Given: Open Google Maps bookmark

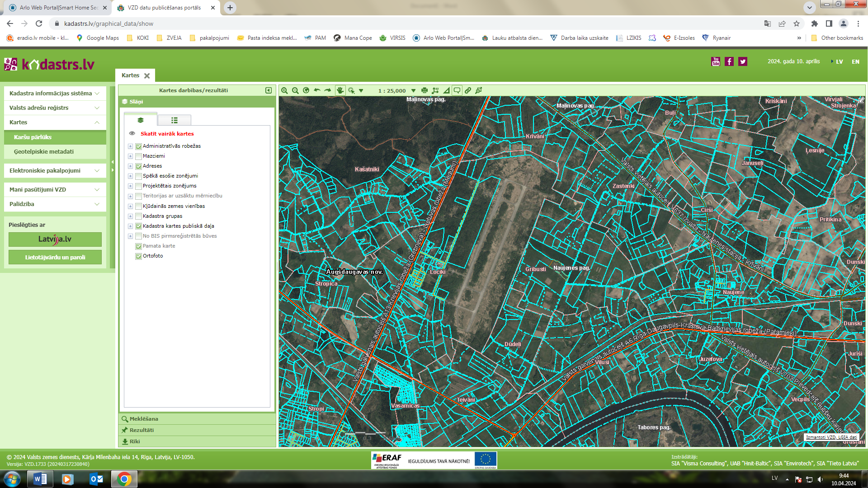Looking at the screenshot, I should click(x=98, y=38).
